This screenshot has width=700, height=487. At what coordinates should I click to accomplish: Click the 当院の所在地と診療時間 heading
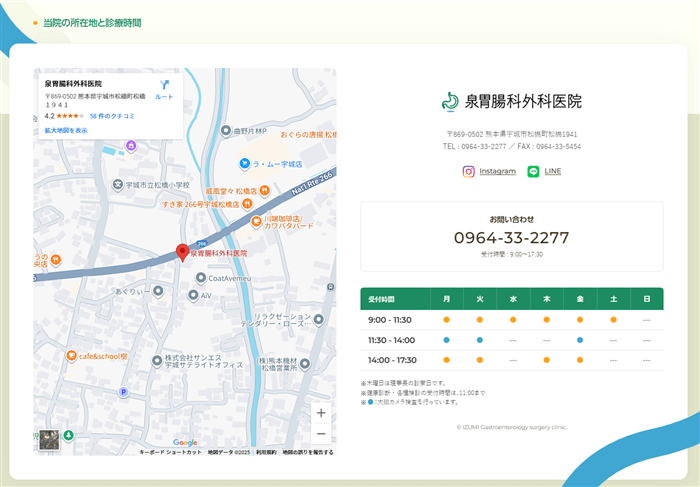pos(92,23)
